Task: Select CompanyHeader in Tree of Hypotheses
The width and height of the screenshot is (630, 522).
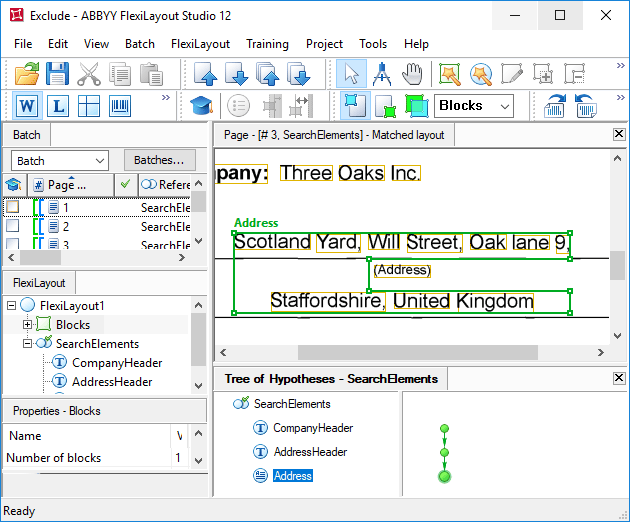Action: [313, 428]
